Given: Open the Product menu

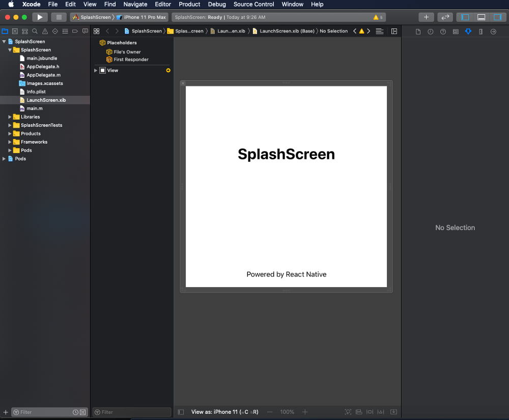Looking at the screenshot, I should (x=189, y=4).
